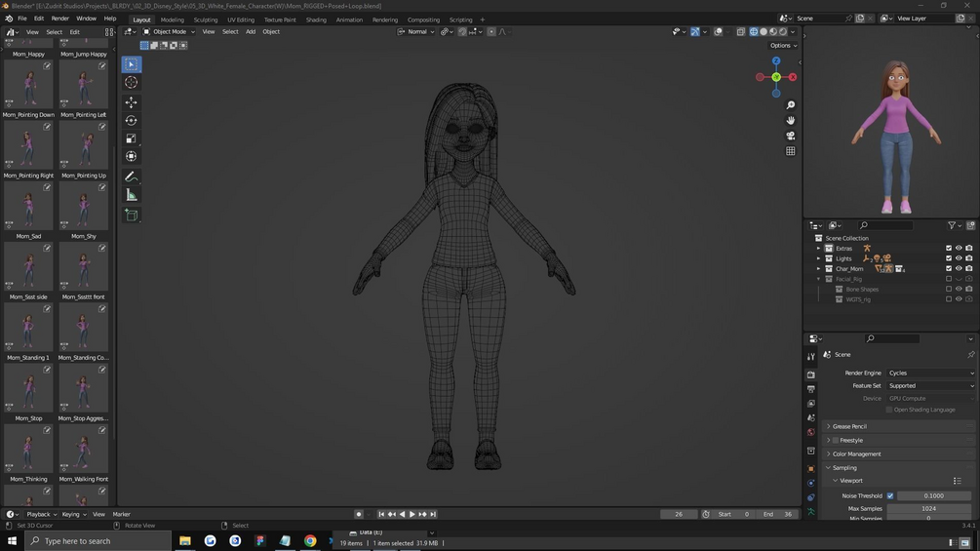The width and height of the screenshot is (980, 551).
Task: Open the Render menu
Action: (59, 19)
